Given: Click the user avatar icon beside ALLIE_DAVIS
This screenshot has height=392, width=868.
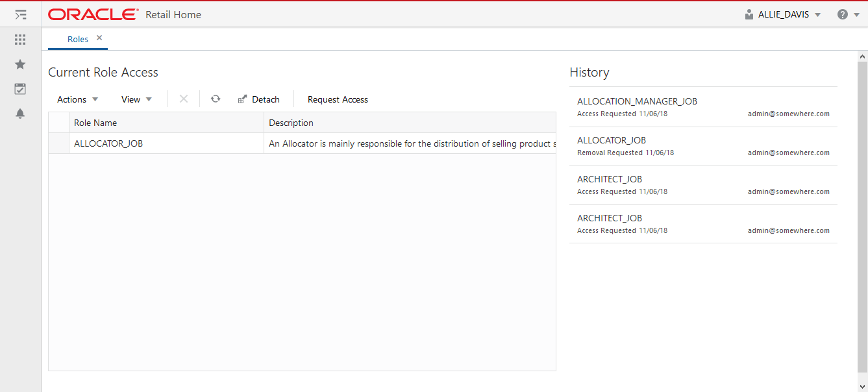Looking at the screenshot, I should [x=749, y=14].
